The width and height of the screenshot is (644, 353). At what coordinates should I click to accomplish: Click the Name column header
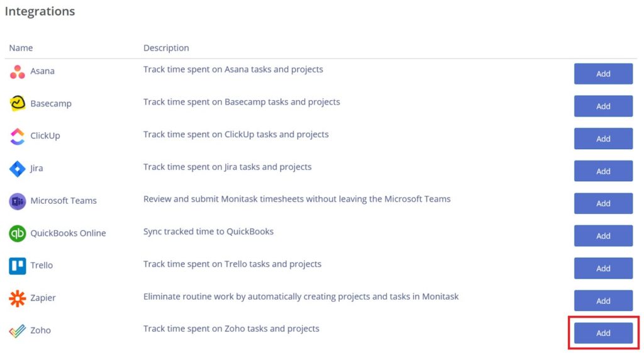click(21, 48)
